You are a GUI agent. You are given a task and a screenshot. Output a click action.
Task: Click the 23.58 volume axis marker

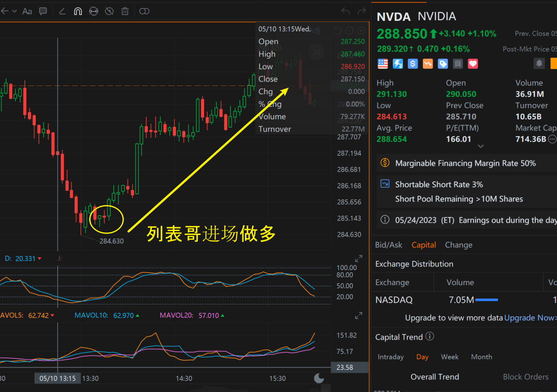click(x=350, y=367)
